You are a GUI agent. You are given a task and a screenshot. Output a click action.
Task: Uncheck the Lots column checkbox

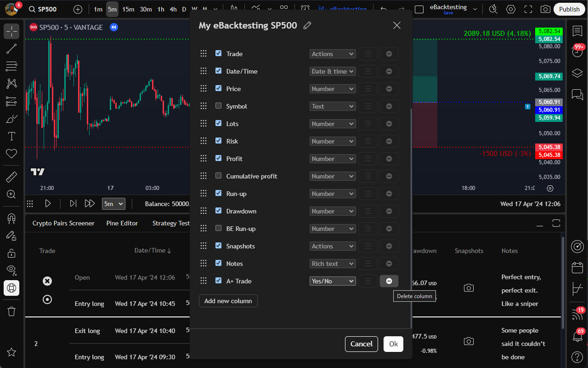click(218, 123)
